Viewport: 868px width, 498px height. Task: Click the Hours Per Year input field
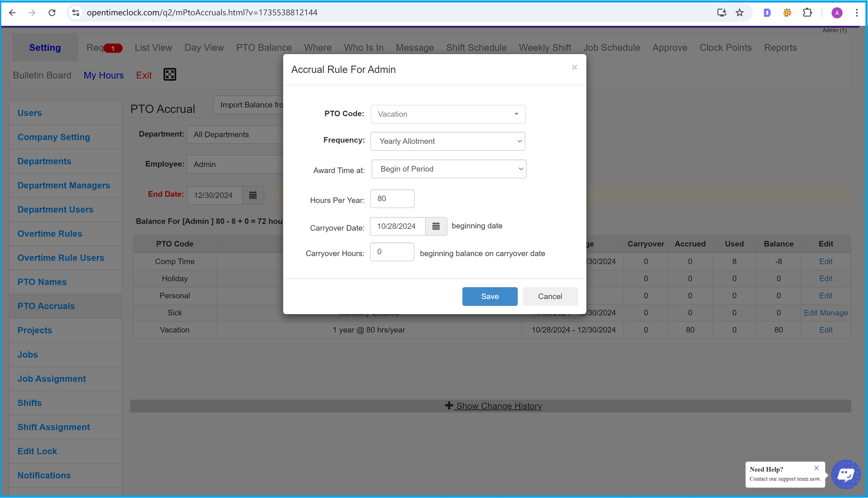pyautogui.click(x=392, y=199)
